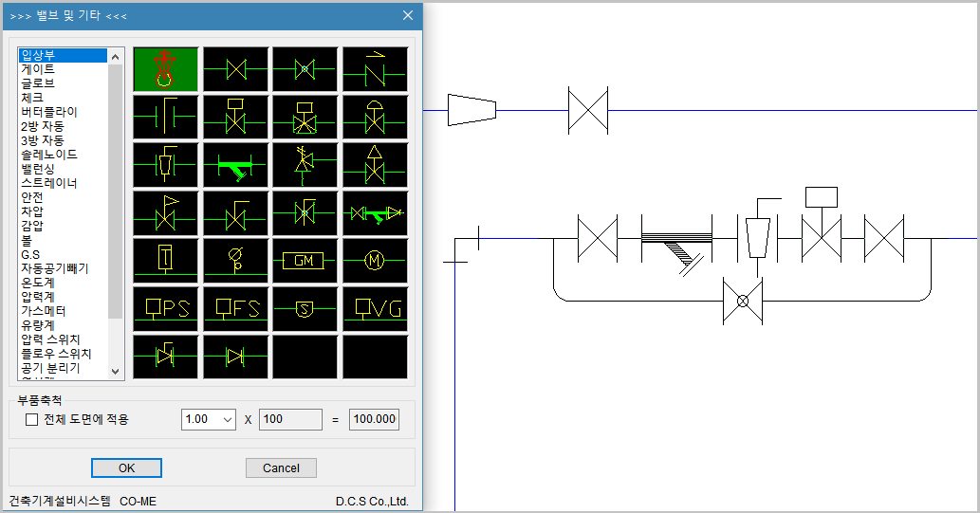This screenshot has width=980, height=513.
Task: Pick the red riser symbol tile
Action: 166,69
